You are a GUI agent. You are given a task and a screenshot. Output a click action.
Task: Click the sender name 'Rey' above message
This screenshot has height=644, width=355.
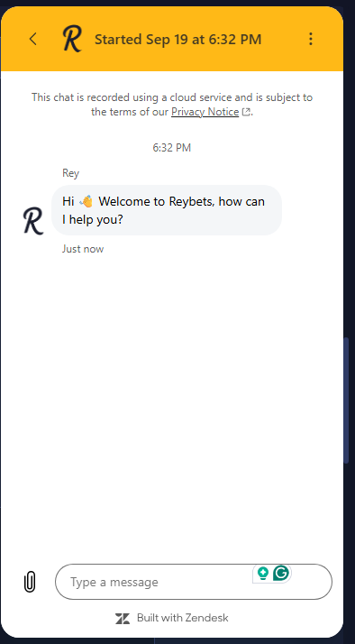point(70,173)
